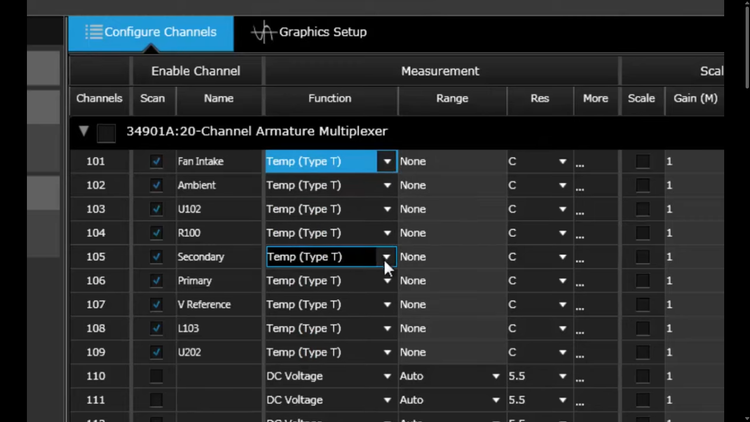Click the Configure Channels list icon
The height and width of the screenshot is (422, 750).
[93, 32]
